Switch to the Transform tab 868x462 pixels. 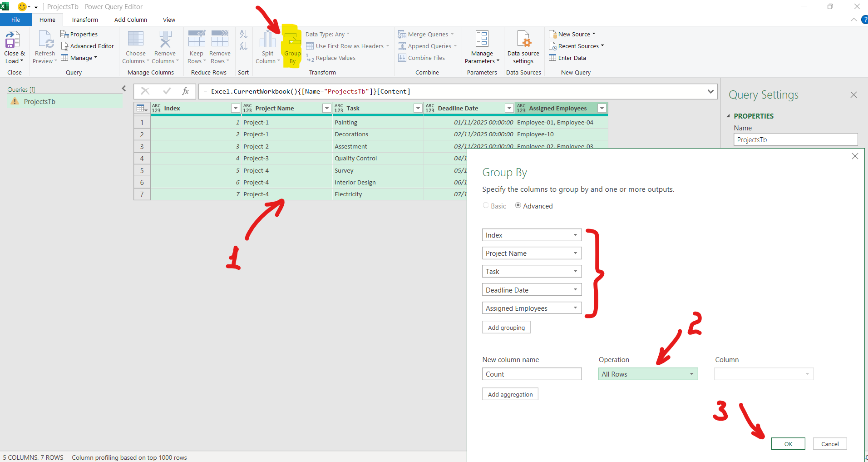(84, 20)
